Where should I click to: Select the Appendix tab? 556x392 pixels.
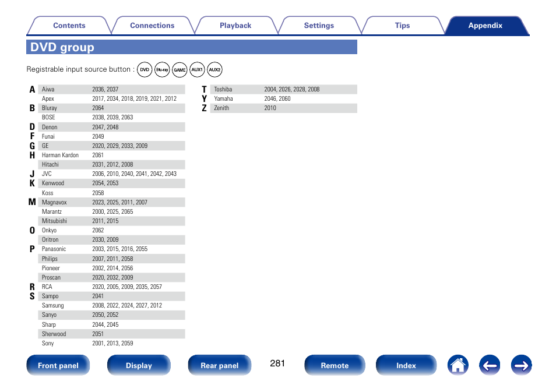485,26
